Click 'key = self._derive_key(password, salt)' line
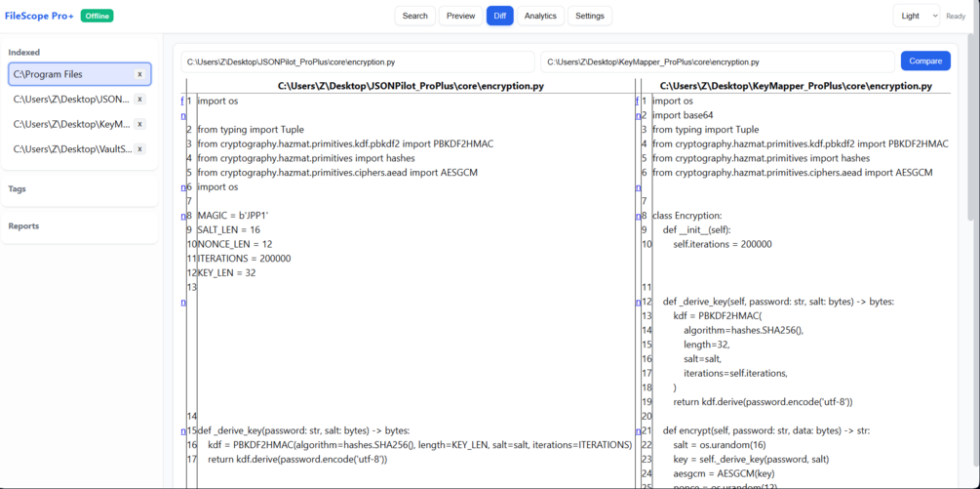Image resolution: width=980 pixels, height=489 pixels. point(751,460)
